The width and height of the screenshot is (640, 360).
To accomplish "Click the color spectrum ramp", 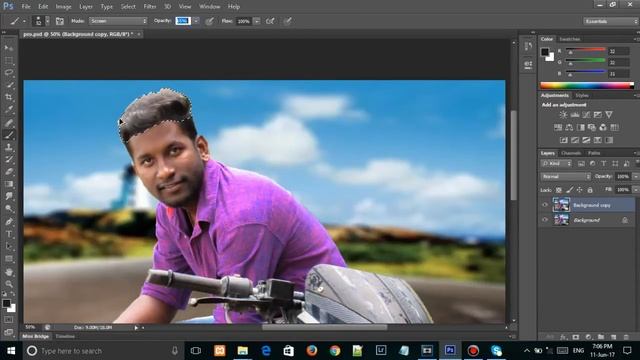I will (587, 85).
